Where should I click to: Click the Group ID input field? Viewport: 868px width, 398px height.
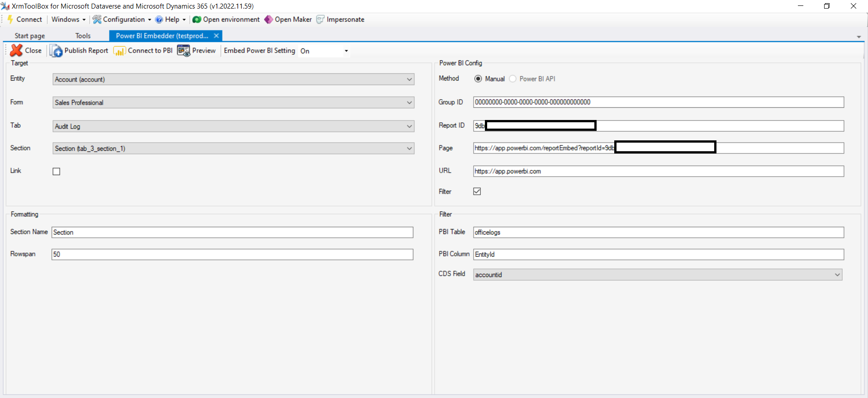659,102
